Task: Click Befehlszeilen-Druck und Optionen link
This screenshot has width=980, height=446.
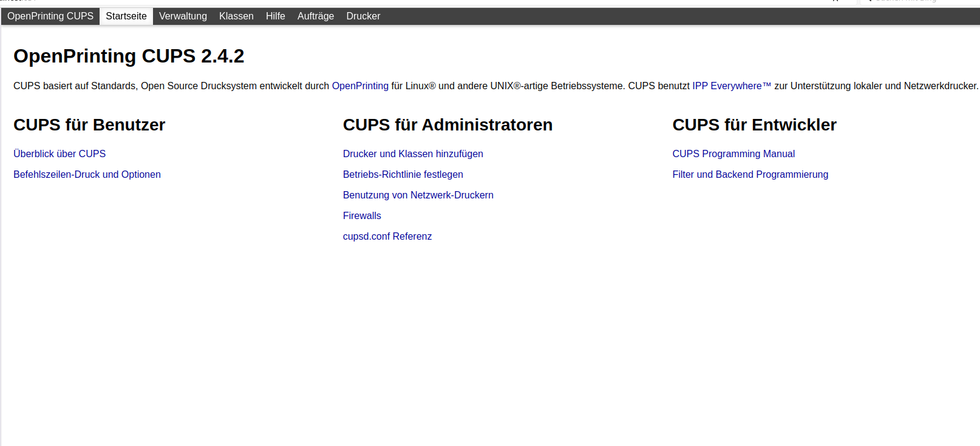Action: tap(87, 175)
